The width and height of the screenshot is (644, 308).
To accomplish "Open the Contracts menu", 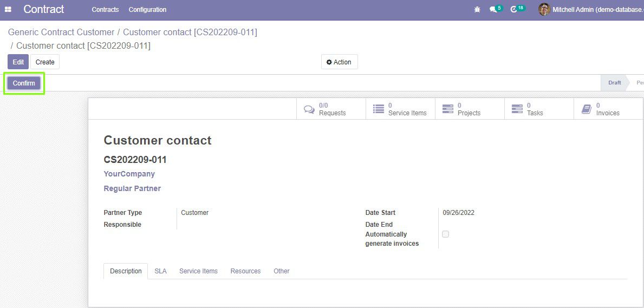I will (105, 9).
